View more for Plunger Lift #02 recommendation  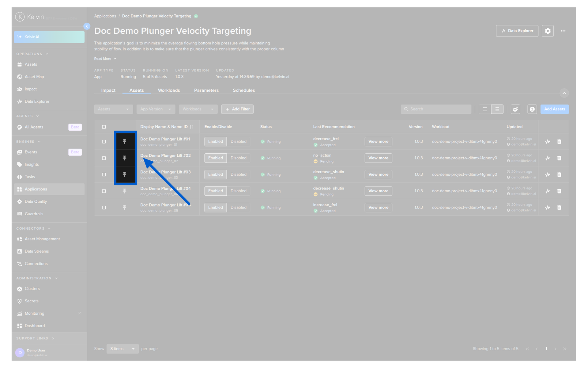(x=378, y=158)
